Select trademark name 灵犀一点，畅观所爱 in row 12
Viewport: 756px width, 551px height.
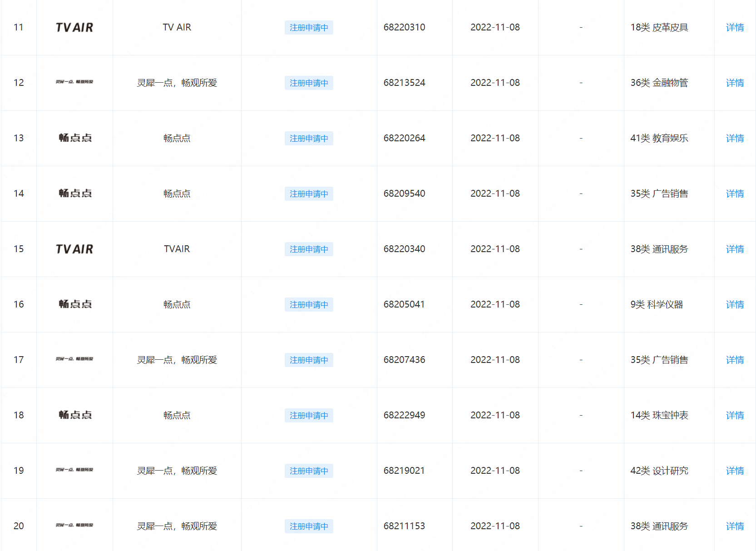point(177,83)
